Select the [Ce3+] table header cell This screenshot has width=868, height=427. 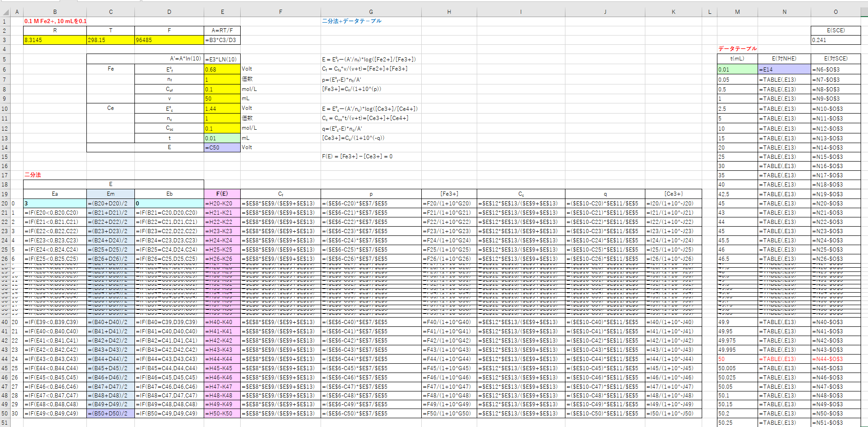674,194
